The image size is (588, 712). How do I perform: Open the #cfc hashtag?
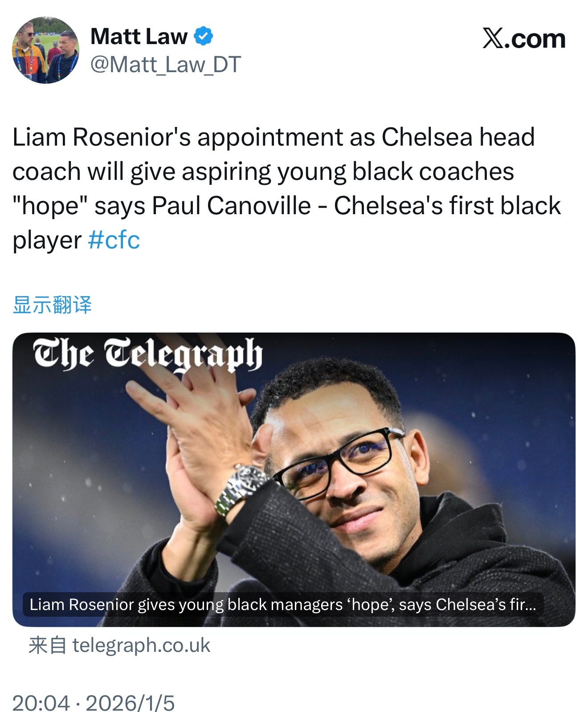[114, 240]
